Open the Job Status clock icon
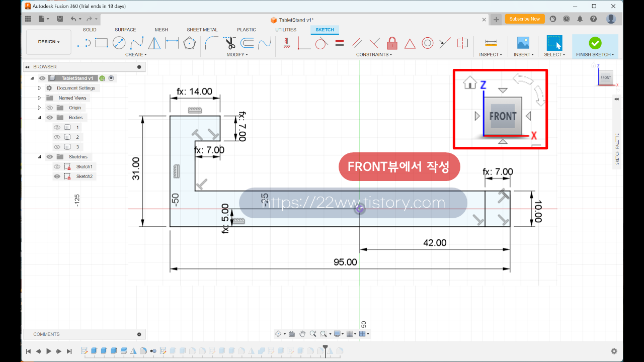This screenshot has height=362, width=644. [x=567, y=19]
